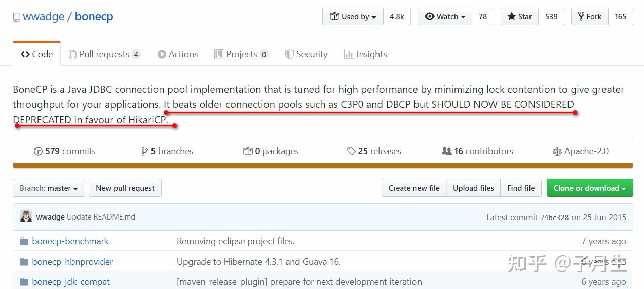Click the Apache-2.0 license scale icon
The width and height of the screenshot is (644, 289).
point(557,151)
